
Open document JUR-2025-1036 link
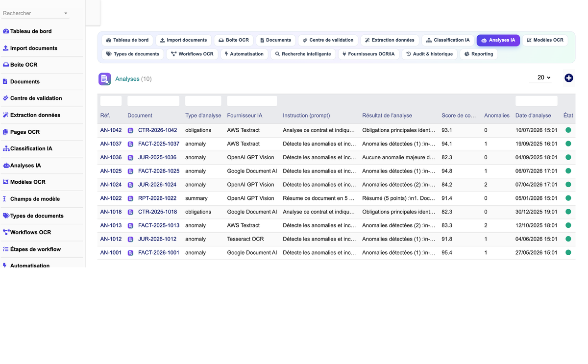[x=157, y=158]
